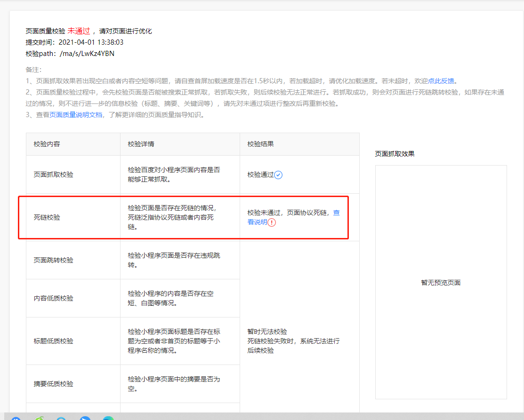Open the 查看说明 link in 死链校验 result
524x420 pixels.
293,217
